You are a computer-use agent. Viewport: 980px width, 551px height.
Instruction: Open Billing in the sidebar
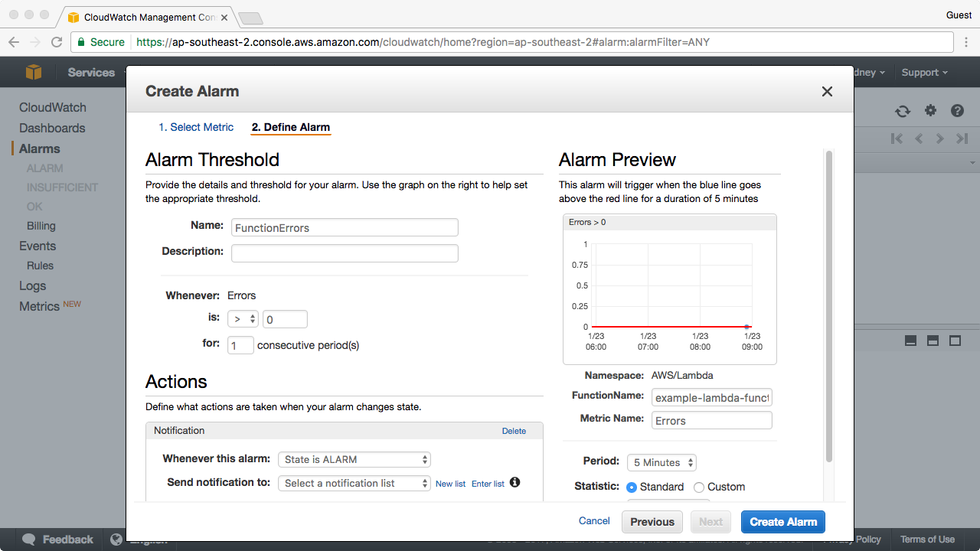point(41,227)
